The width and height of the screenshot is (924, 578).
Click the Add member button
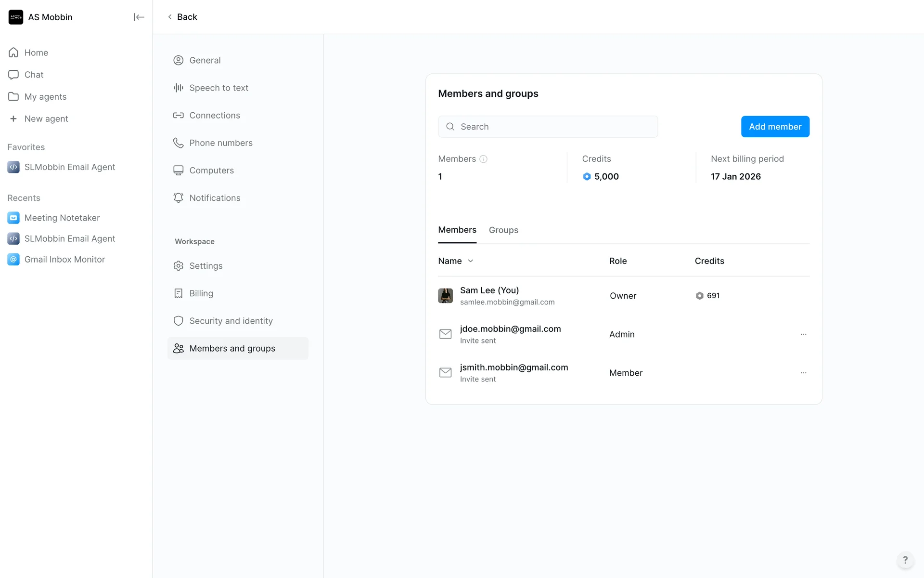(x=775, y=127)
